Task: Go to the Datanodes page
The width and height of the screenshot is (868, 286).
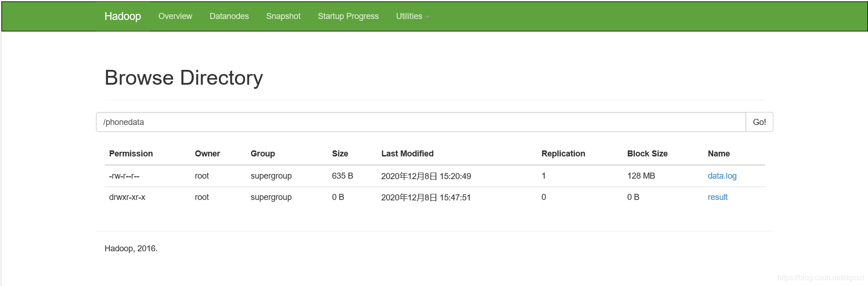Action: click(229, 16)
